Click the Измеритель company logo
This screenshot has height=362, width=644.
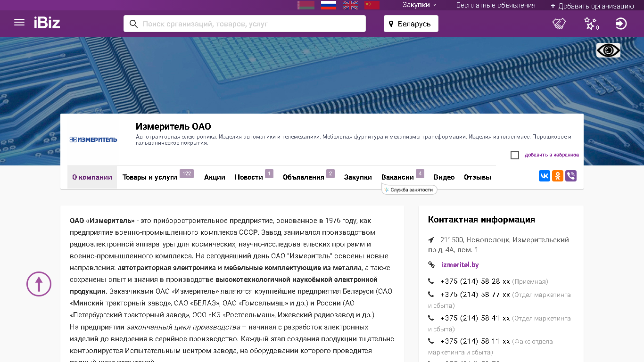[x=93, y=140]
